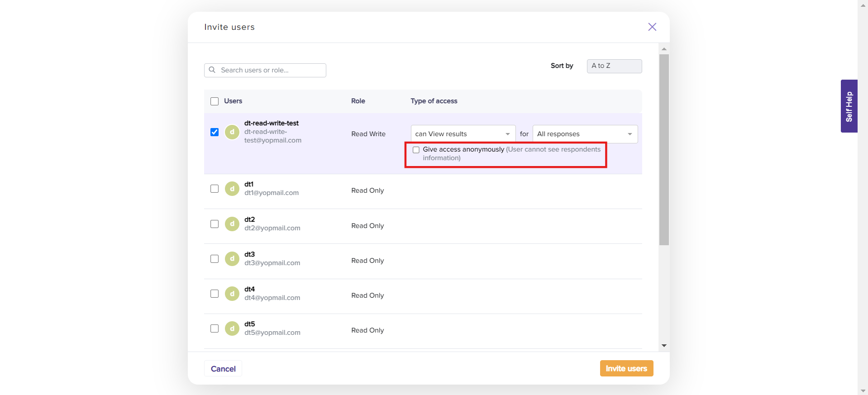868x395 pixels.
Task: Focus the Search users or role field
Action: [x=271, y=70]
